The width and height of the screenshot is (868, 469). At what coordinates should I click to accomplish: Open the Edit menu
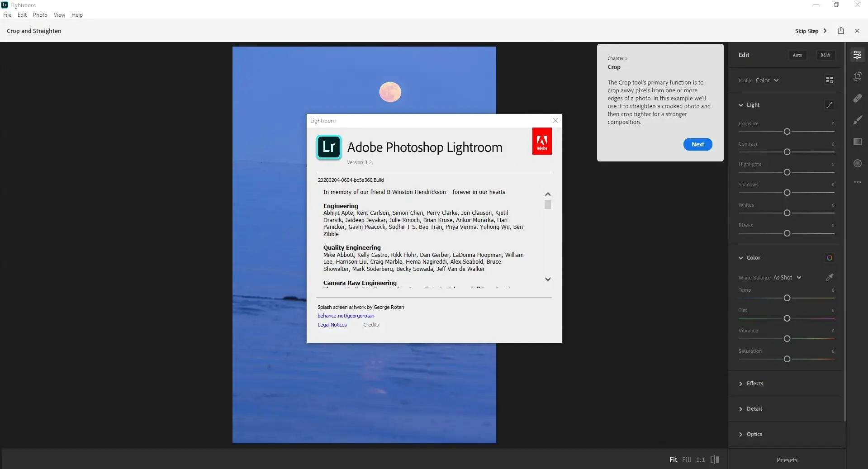tap(22, 14)
